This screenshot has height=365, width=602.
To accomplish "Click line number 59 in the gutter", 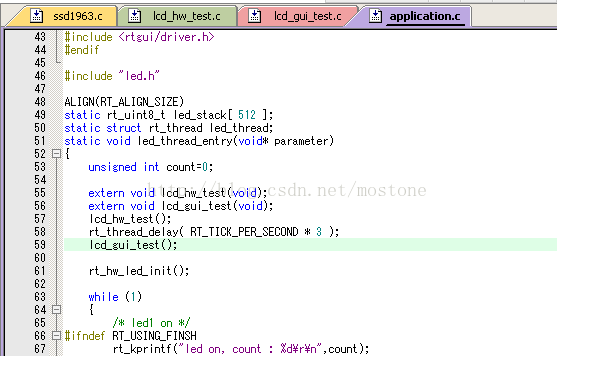I will point(40,244).
